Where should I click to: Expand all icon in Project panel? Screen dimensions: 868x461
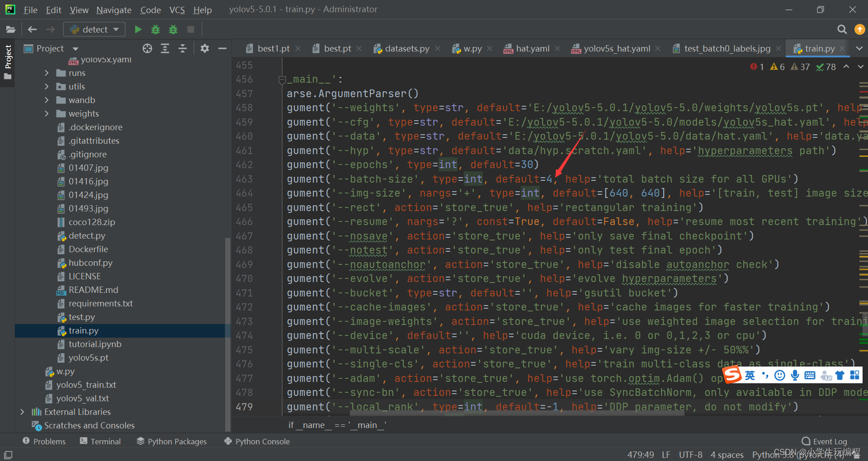tap(165, 48)
